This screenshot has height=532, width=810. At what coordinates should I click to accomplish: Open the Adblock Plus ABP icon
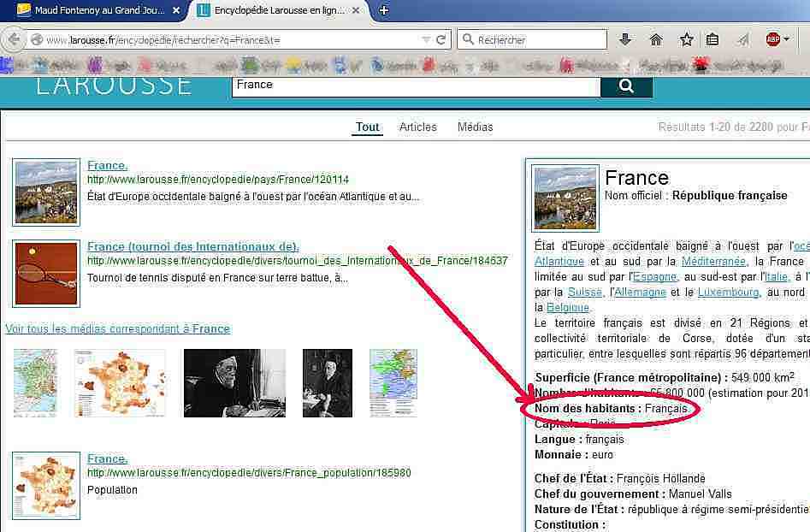click(x=773, y=39)
